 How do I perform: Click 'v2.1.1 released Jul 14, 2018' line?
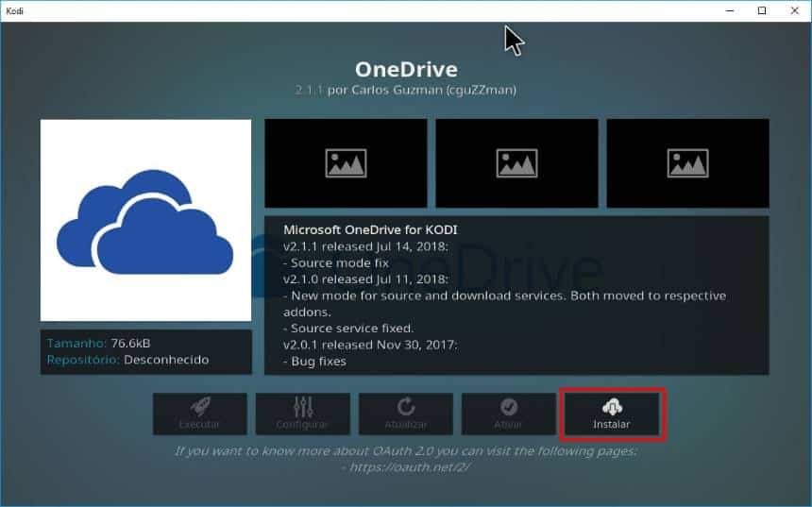[x=365, y=246]
